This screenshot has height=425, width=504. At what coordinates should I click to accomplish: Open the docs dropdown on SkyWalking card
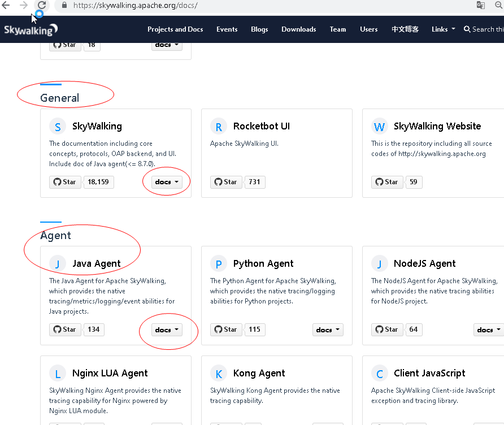(x=166, y=182)
